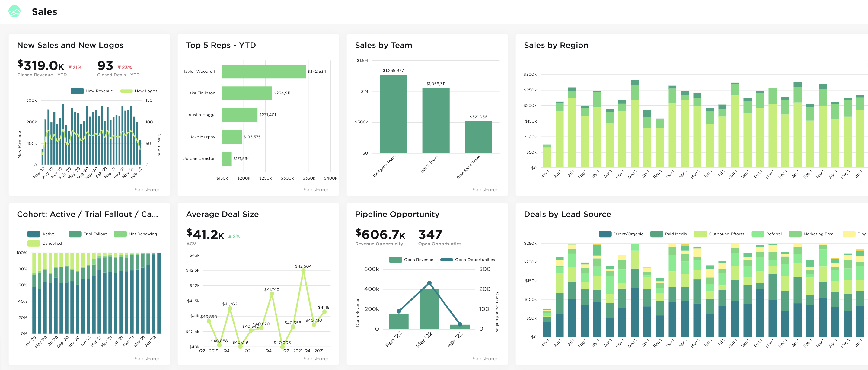Toggle Marketing Email legend item
The height and width of the screenshot is (370, 868).
pos(795,234)
